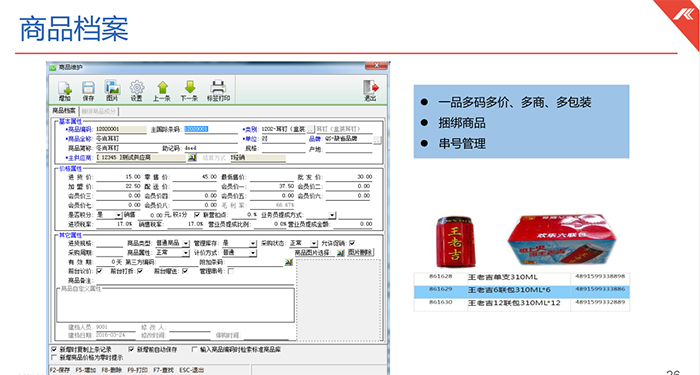
Task: Toggle the 允许促销 checkbox
Action: tap(352, 243)
